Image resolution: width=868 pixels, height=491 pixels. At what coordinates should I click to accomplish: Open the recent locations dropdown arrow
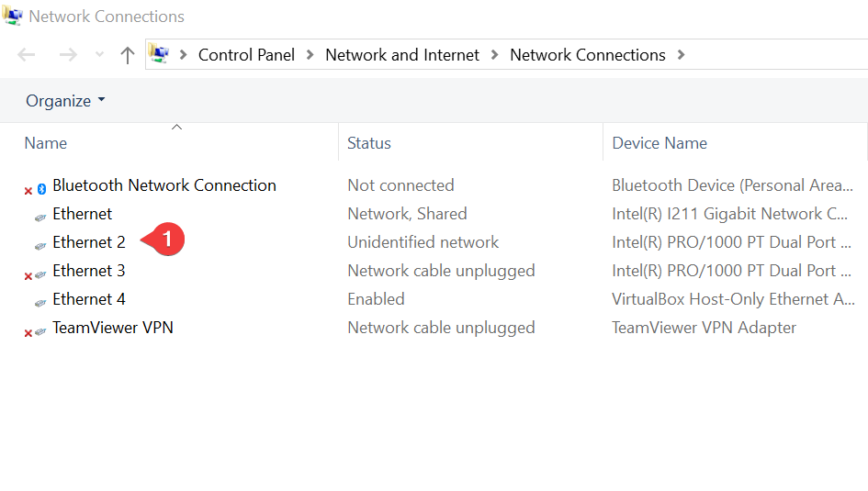pyautogui.click(x=99, y=54)
